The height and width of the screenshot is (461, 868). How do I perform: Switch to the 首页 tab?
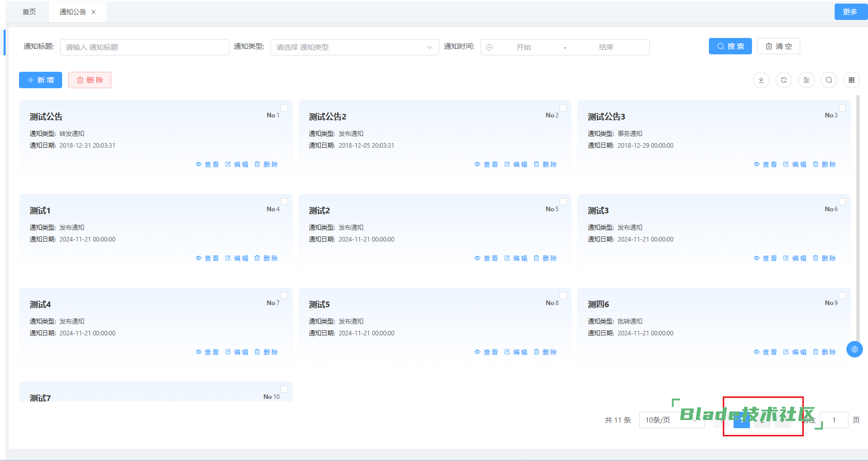tap(29, 12)
